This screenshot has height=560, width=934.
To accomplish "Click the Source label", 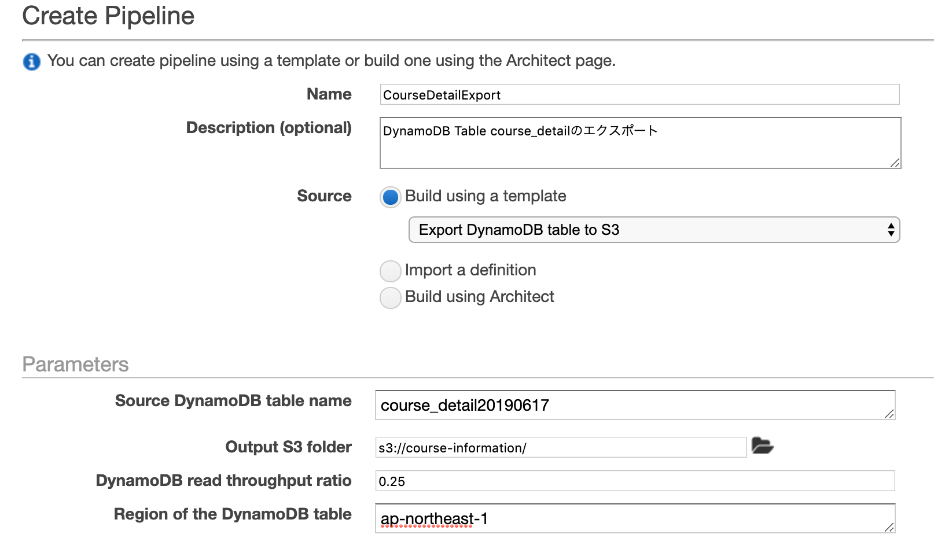I will click(x=324, y=196).
